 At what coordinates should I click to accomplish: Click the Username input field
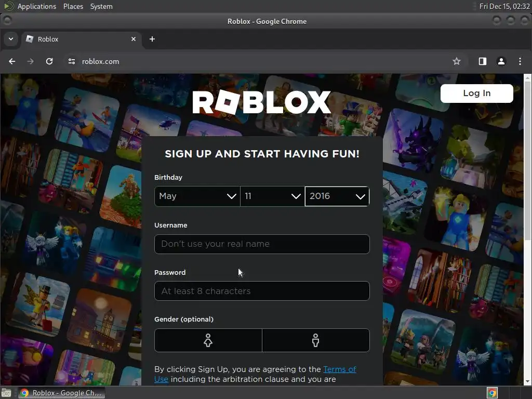(x=262, y=244)
